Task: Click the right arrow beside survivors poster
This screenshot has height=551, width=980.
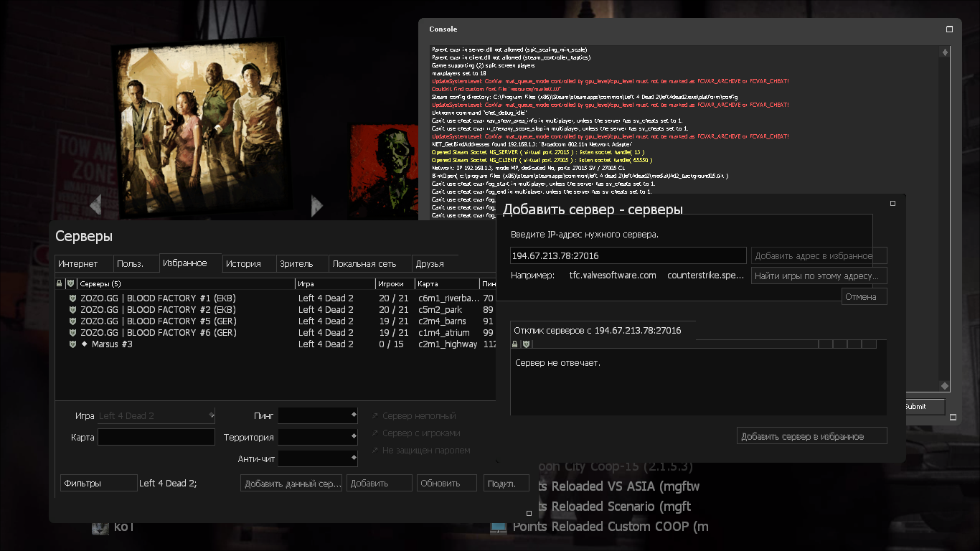Action: click(x=316, y=206)
